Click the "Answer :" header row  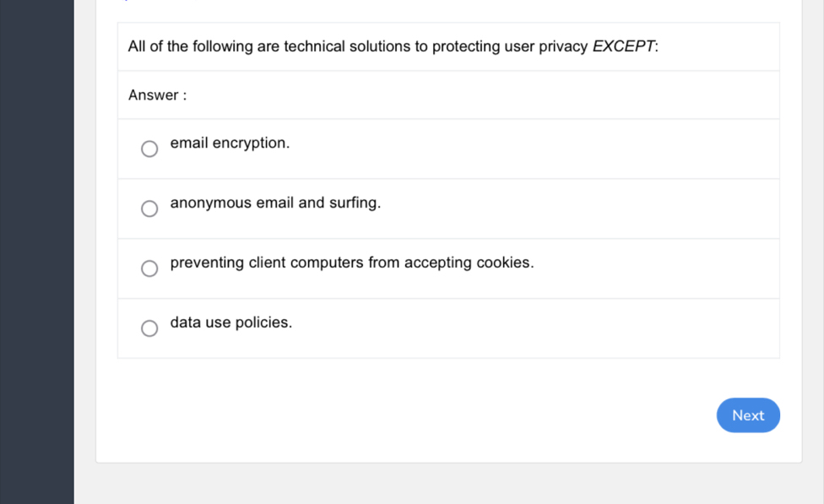447,95
